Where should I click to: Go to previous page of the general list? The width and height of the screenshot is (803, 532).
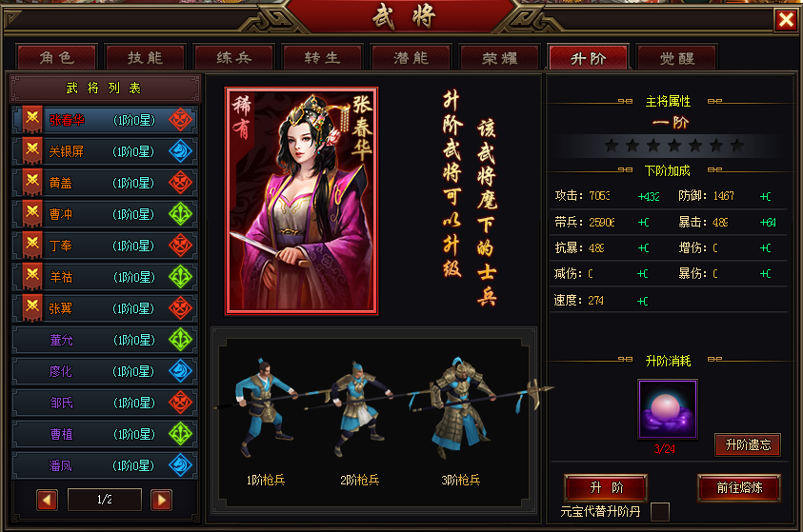47,500
